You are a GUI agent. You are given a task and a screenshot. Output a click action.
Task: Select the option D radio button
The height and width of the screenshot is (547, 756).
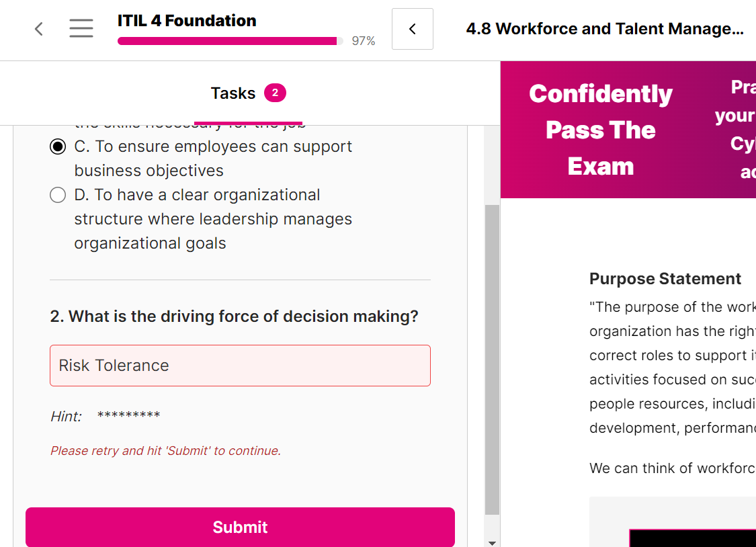(x=58, y=195)
